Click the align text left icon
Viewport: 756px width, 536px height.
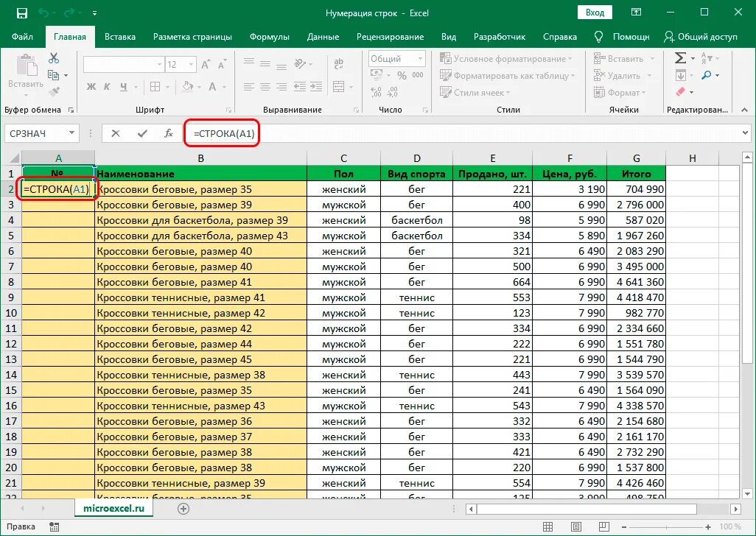pos(249,87)
